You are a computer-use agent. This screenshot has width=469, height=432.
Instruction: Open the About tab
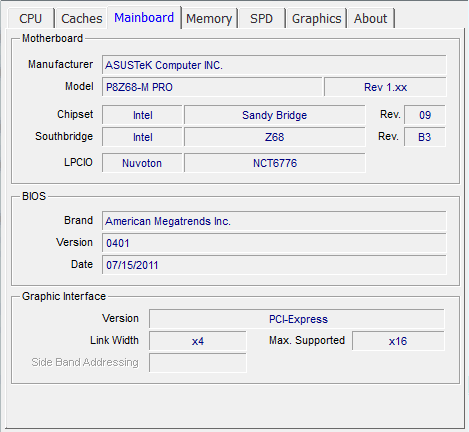click(370, 19)
